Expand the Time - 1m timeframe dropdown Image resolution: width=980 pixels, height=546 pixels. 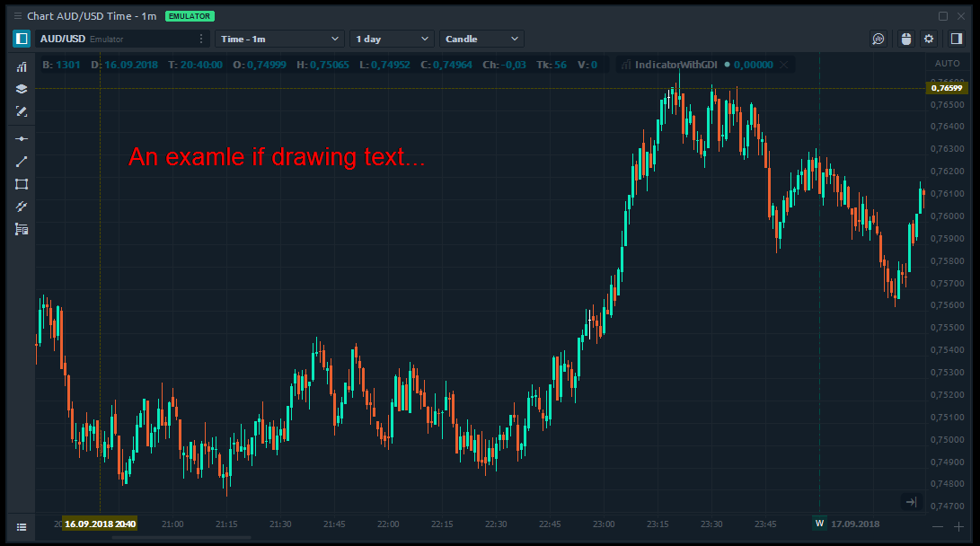click(x=278, y=39)
